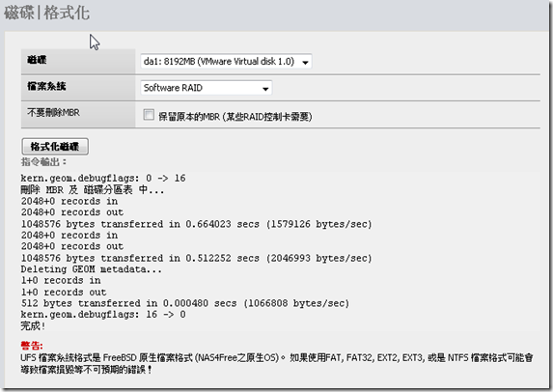The height and width of the screenshot is (392, 553).
Task: Click the 磁碟 row label
Action: pos(37,60)
